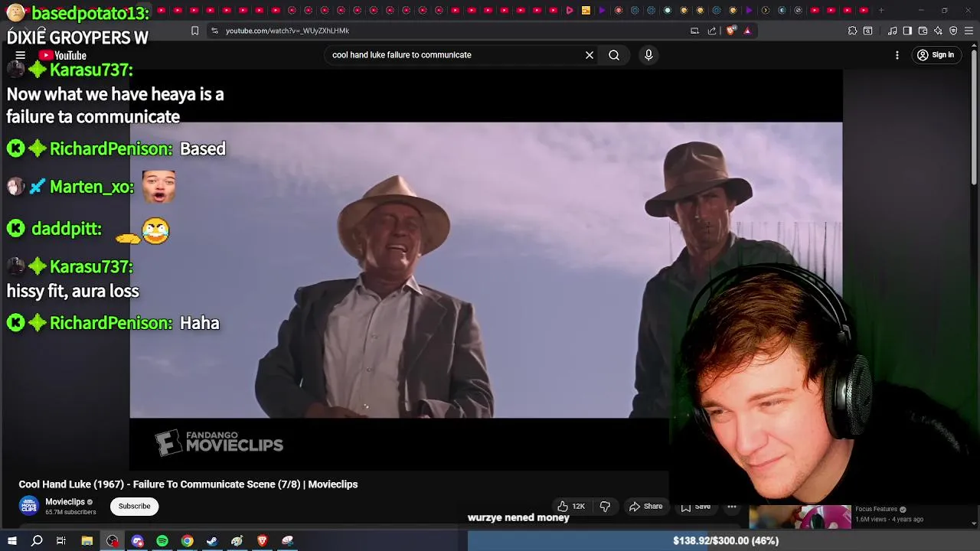Viewport: 980px width, 551px height.
Task: Open more actions ellipsis under video
Action: 732,506
